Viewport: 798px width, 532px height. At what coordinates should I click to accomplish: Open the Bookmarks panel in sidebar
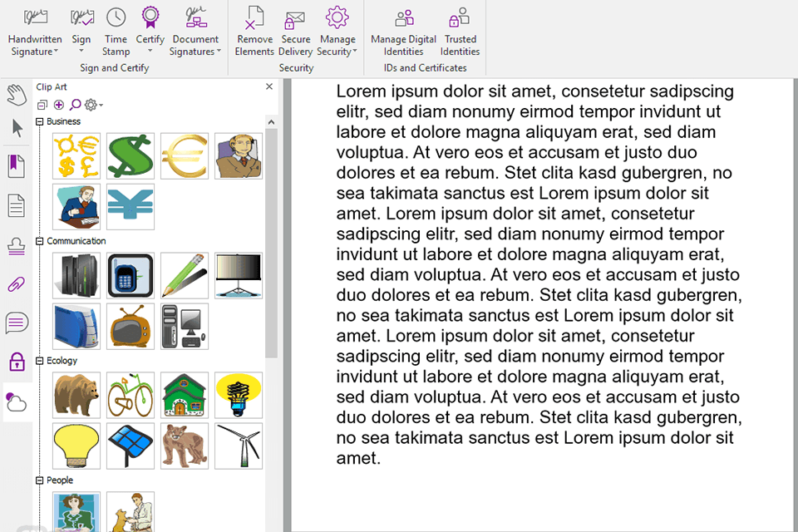tap(17, 165)
